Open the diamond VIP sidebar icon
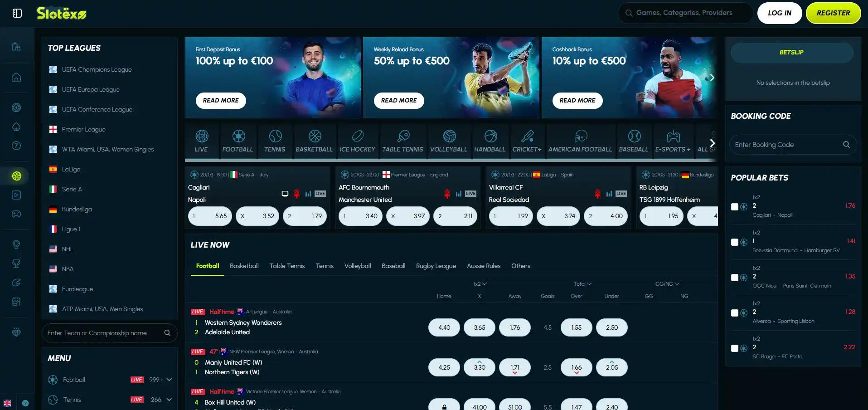 coord(16,332)
